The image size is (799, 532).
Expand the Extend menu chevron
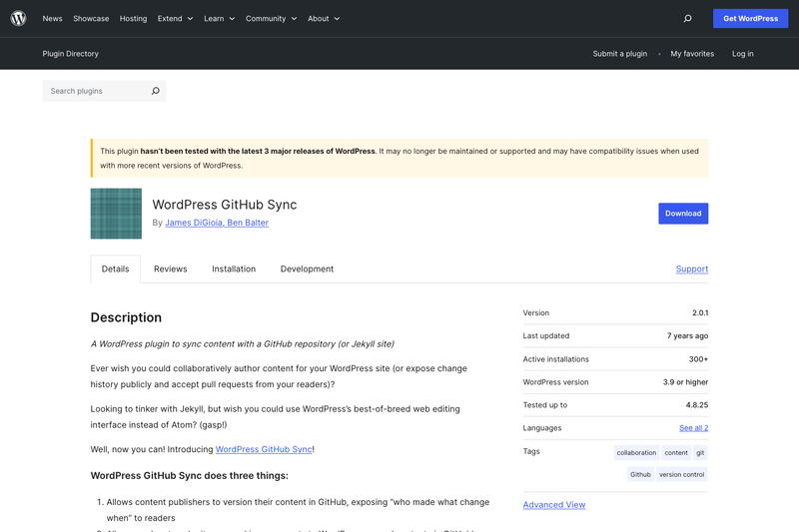pyautogui.click(x=190, y=19)
